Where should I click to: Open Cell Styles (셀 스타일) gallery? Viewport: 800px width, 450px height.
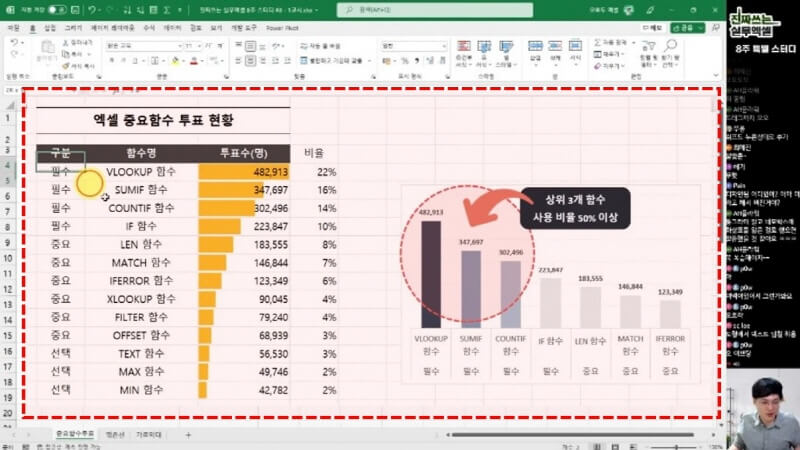tap(506, 54)
